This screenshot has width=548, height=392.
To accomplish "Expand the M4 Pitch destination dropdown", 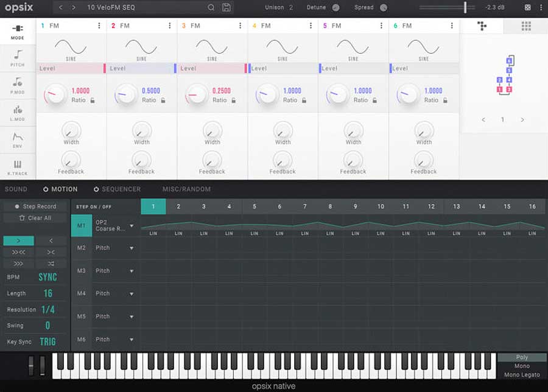I will [132, 294].
